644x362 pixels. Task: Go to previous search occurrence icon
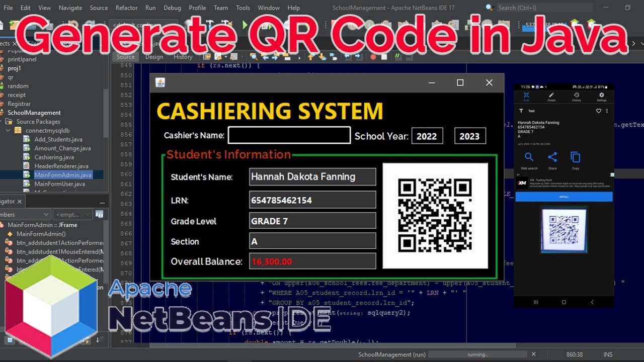point(266,56)
